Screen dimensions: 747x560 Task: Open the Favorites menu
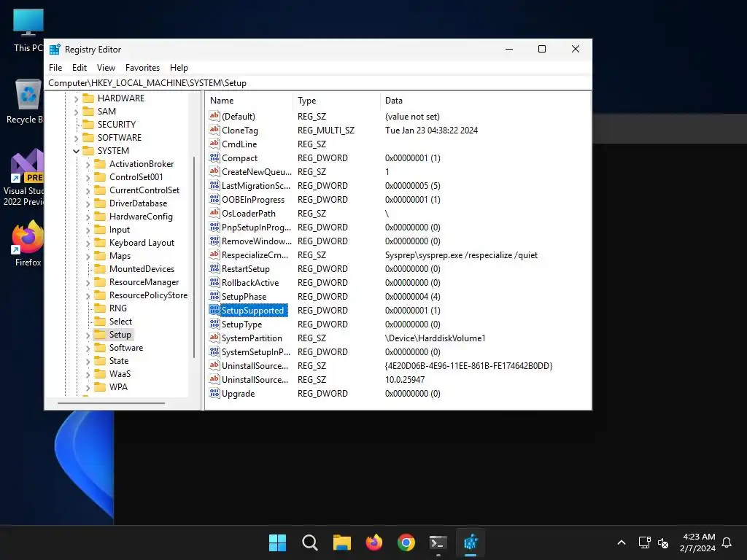coord(142,68)
